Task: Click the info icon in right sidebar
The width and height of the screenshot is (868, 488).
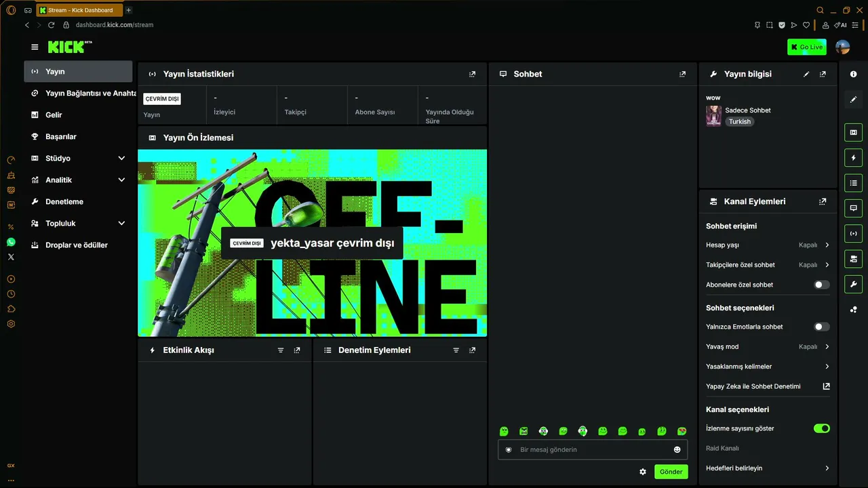Action: pos(853,74)
